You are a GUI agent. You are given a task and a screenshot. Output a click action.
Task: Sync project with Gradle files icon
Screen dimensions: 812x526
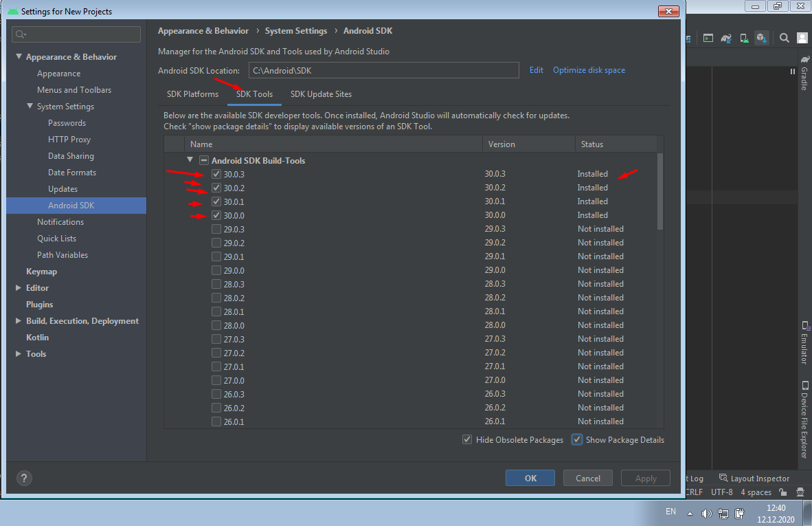726,38
